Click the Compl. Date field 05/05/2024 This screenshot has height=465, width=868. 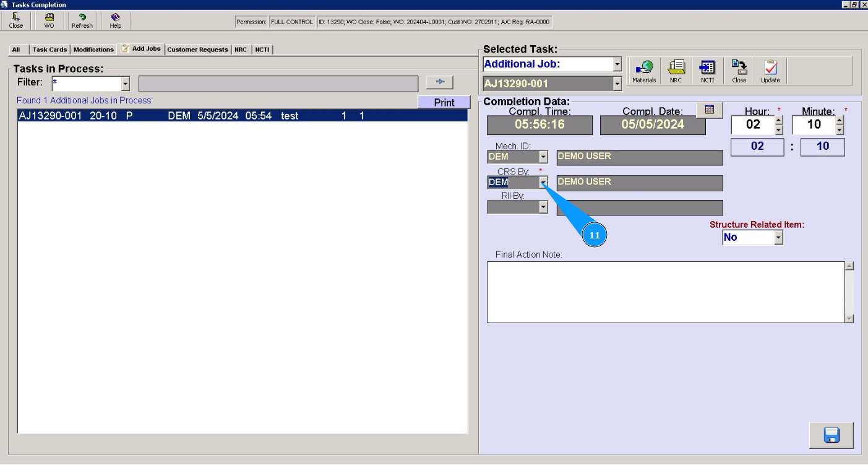[653, 124]
